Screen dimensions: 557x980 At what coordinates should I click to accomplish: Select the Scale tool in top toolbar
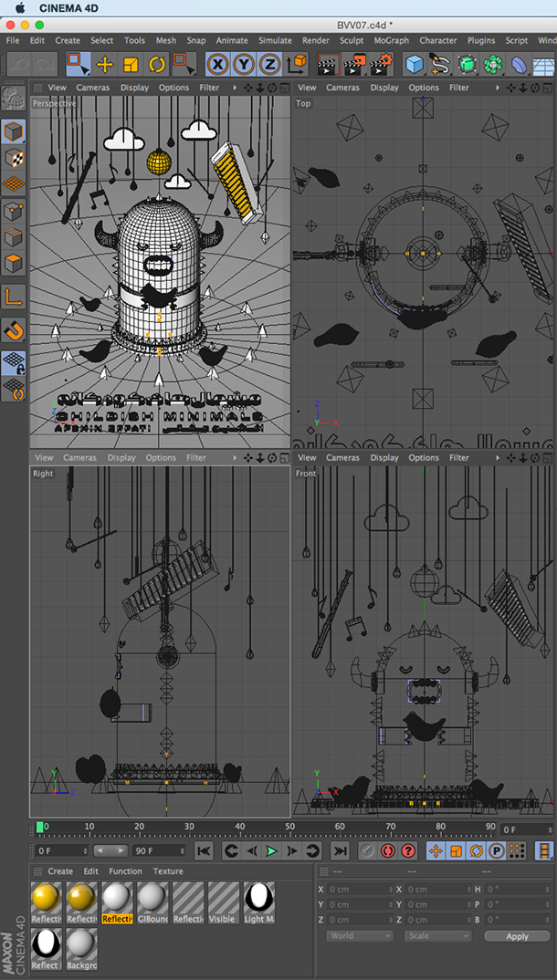(x=131, y=65)
